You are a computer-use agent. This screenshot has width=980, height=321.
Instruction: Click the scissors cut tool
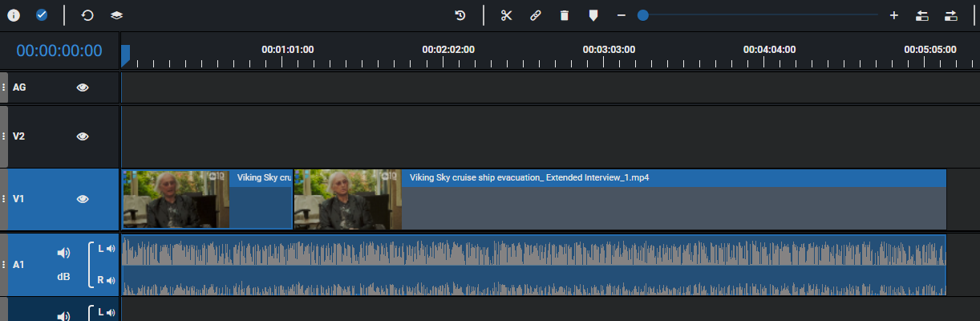point(506,15)
